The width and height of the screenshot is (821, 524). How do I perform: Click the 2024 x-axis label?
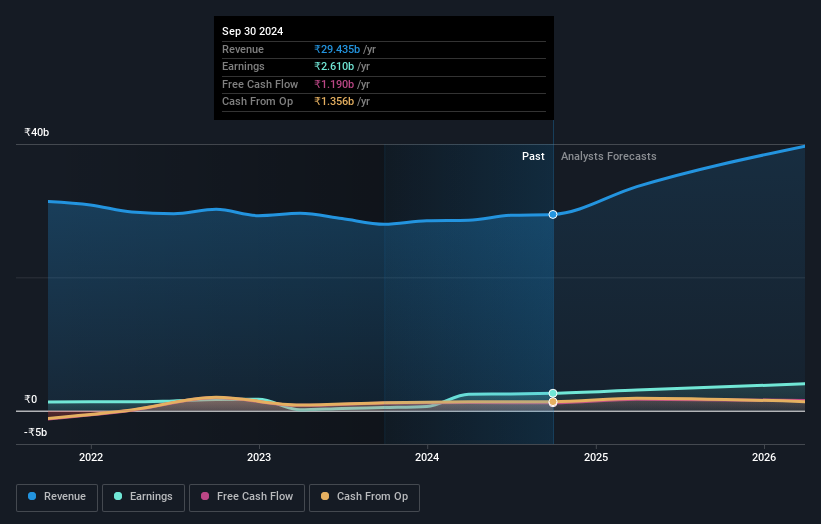tap(427, 458)
